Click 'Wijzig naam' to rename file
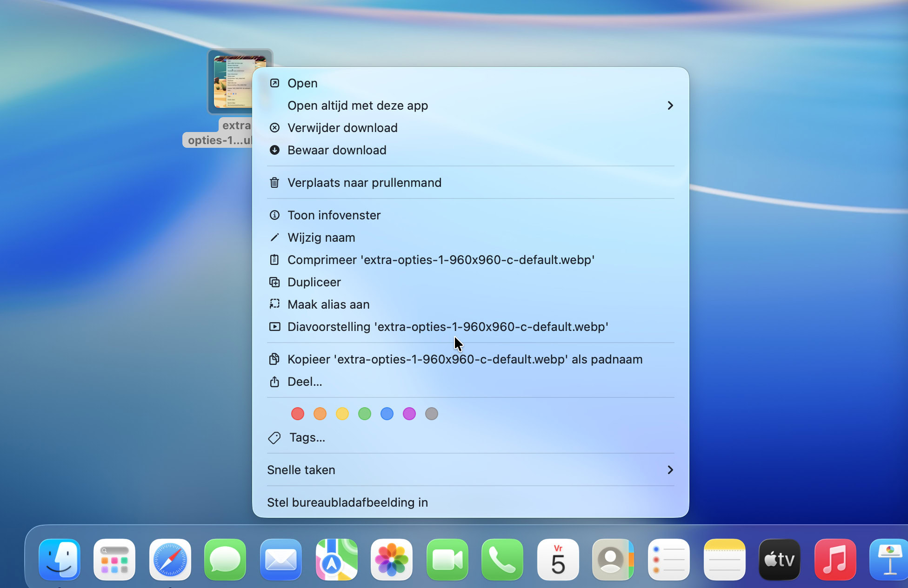 [x=321, y=238]
